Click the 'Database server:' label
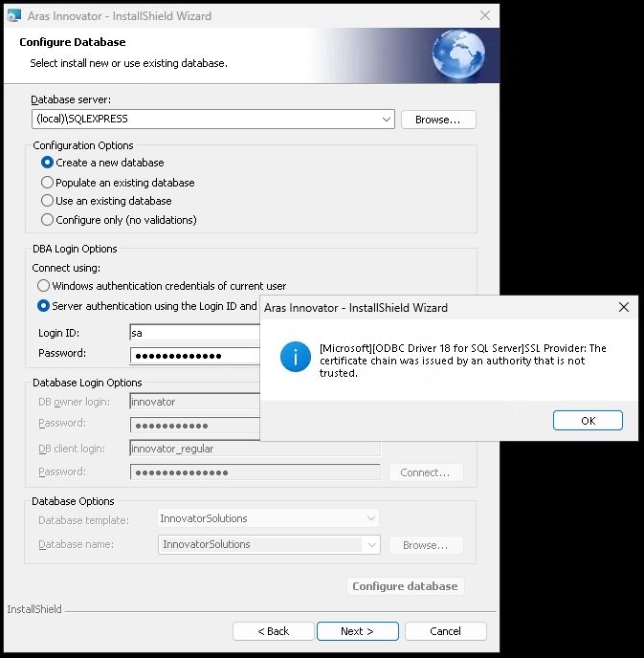Viewport: 644px width, 658px height. [71, 99]
